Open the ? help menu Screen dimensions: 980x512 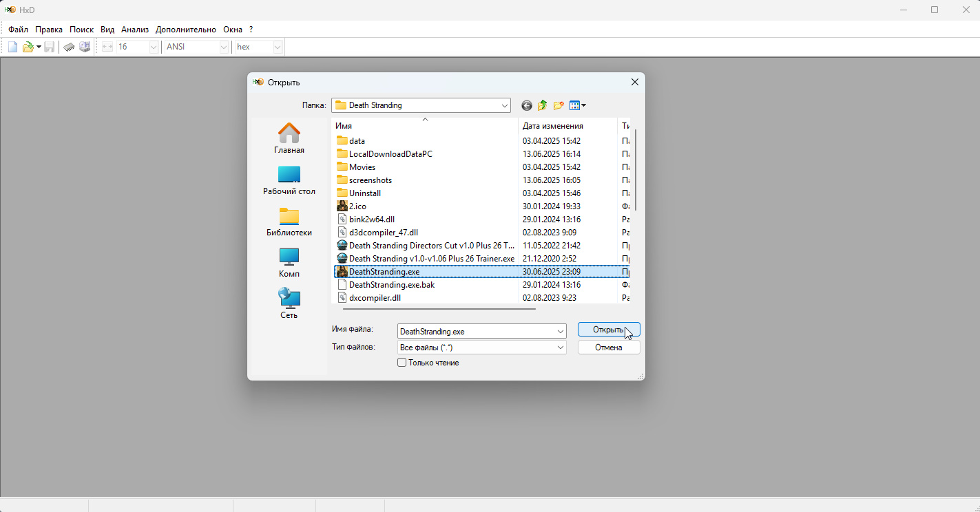[x=251, y=30]
